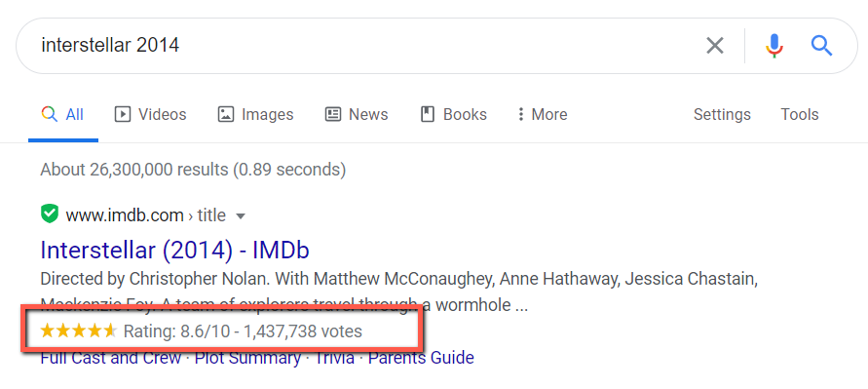Viewport: 868px width, 389px height.
Task: Switch to the Books tab
Action: coord(454,115)
